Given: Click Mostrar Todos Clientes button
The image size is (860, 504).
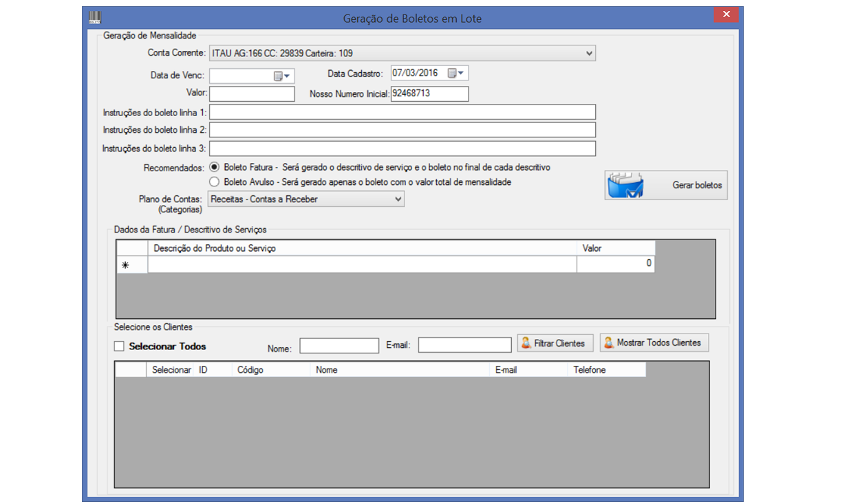Looking at the screenshot, I should [654, 342].
